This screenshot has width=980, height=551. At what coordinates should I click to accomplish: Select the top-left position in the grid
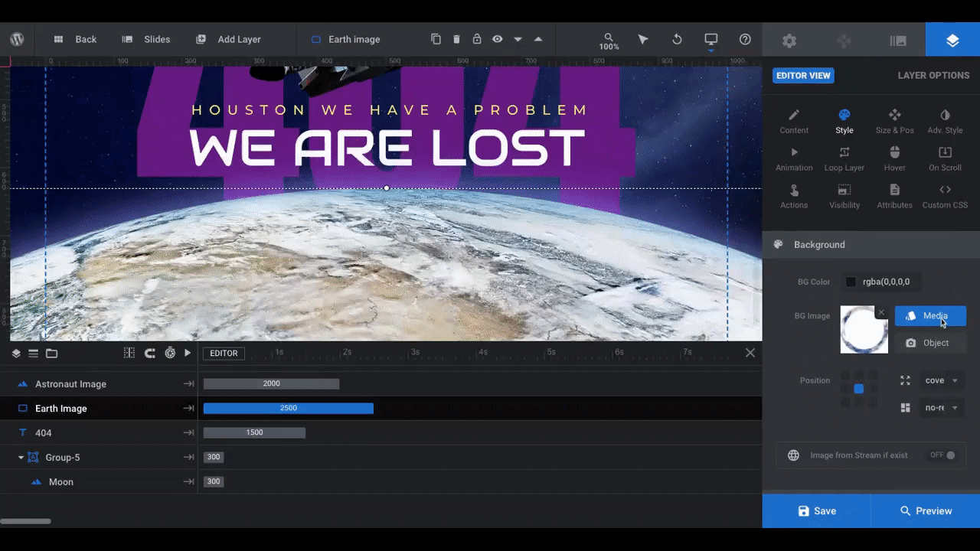[x=845, y=376]
